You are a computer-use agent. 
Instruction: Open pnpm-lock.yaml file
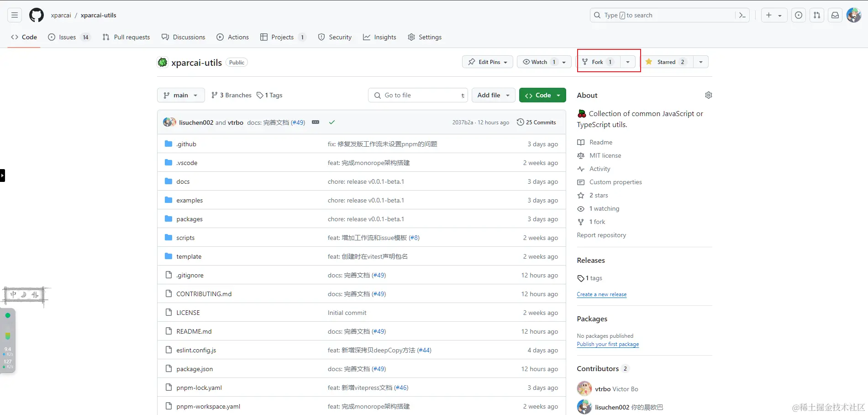pyautogui.click(x=199, y=388)
